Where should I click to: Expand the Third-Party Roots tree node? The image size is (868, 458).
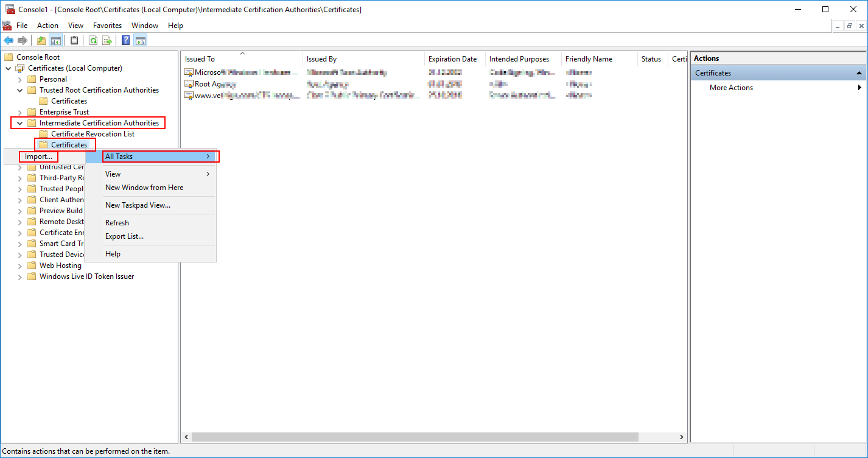19,177
